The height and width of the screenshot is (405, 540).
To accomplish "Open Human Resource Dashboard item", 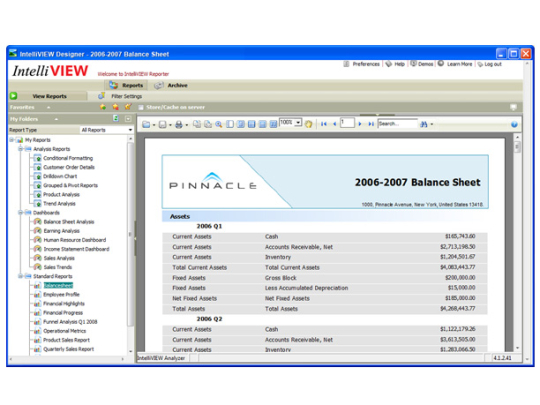I will pos(75,240).
